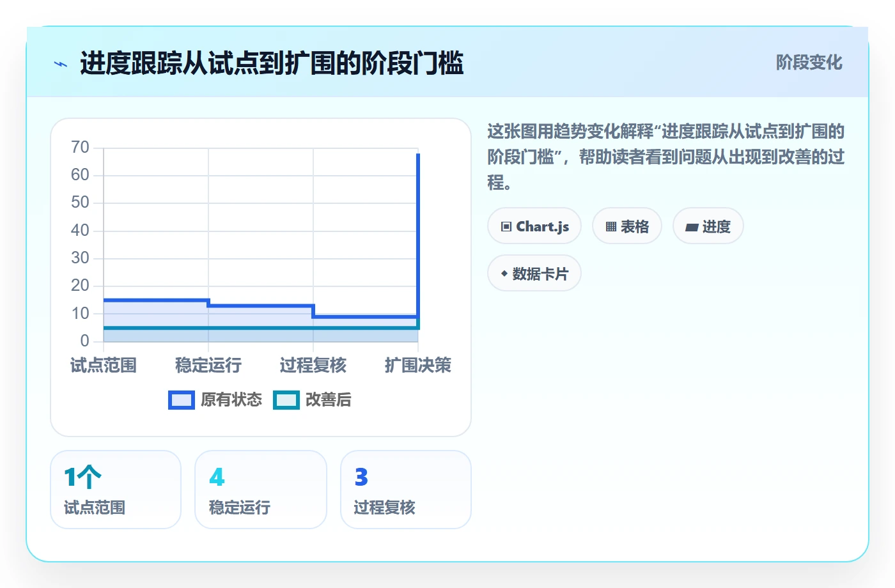Click the 扩围决策 x-axis label
The image size is (895, 588).
418,365
